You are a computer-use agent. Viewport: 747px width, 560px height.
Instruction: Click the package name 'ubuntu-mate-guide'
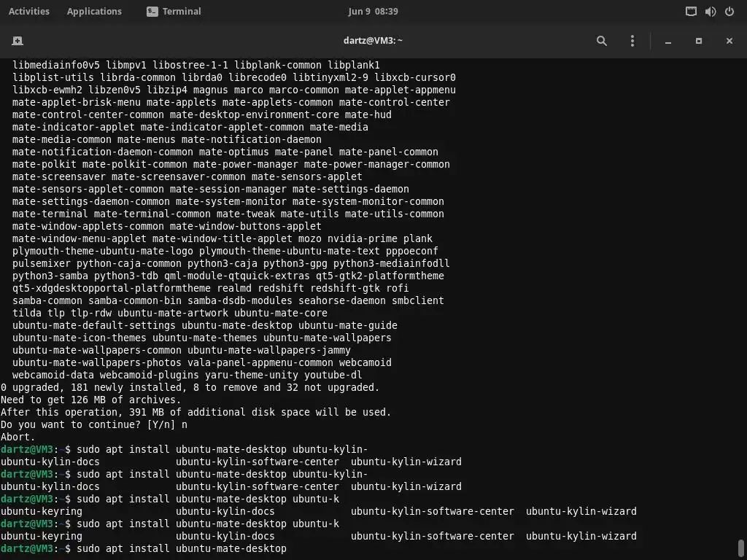[348, 326]
